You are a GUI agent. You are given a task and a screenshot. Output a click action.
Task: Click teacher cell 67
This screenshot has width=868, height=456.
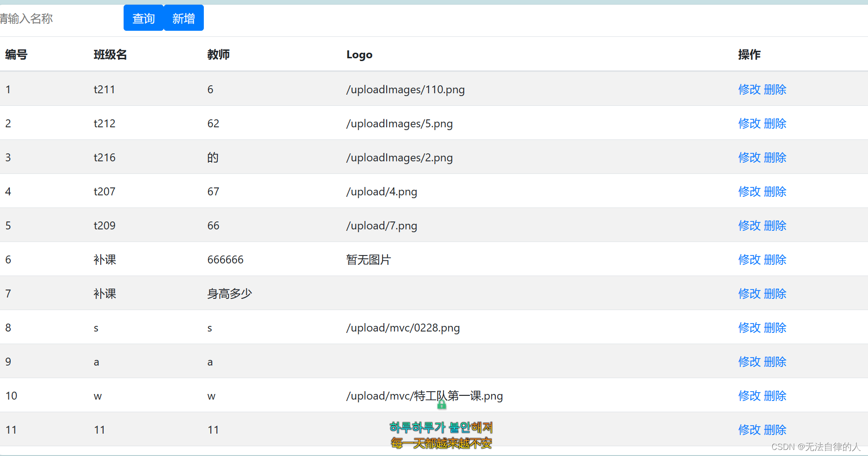213,191
